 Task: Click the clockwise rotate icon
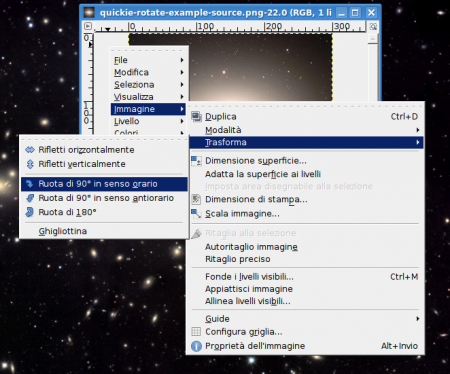click(30, 184)
